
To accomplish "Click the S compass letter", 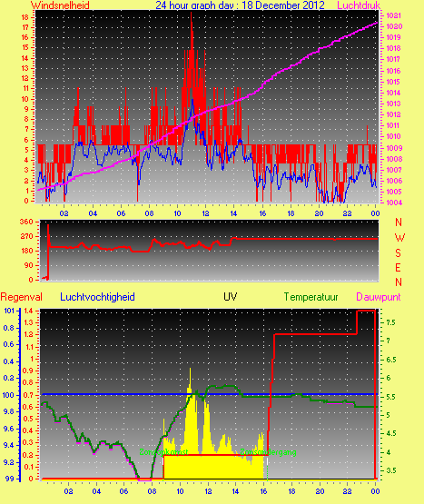I will click(398, 253).
